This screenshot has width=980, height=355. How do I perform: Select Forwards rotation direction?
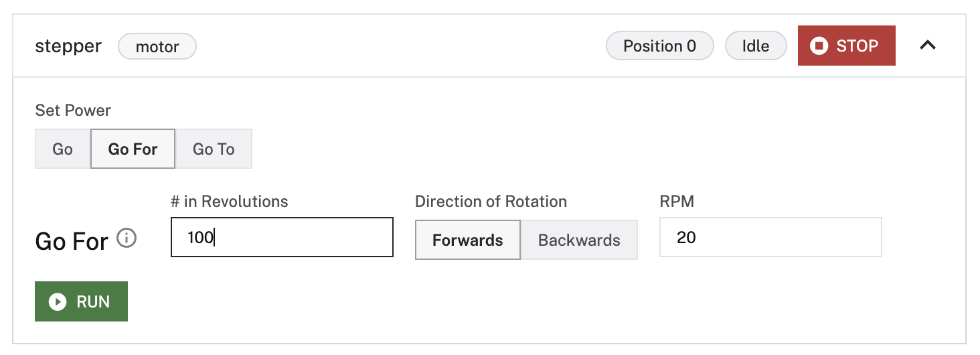pyautogui.click(x=467, y=240)
